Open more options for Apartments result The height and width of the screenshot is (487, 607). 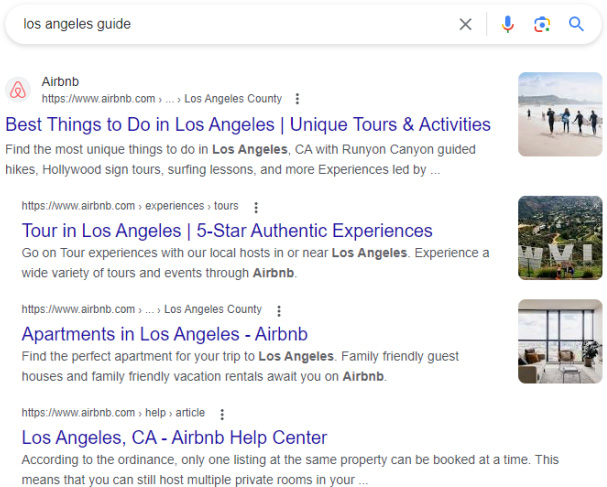279,311
